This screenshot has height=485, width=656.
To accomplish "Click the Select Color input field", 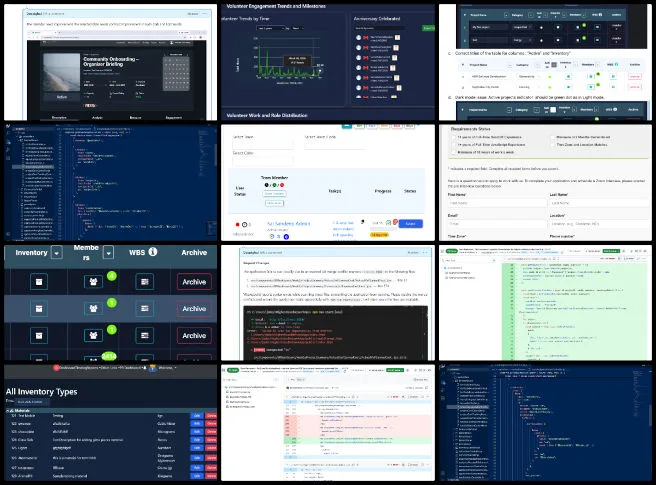I will point(263,161).
